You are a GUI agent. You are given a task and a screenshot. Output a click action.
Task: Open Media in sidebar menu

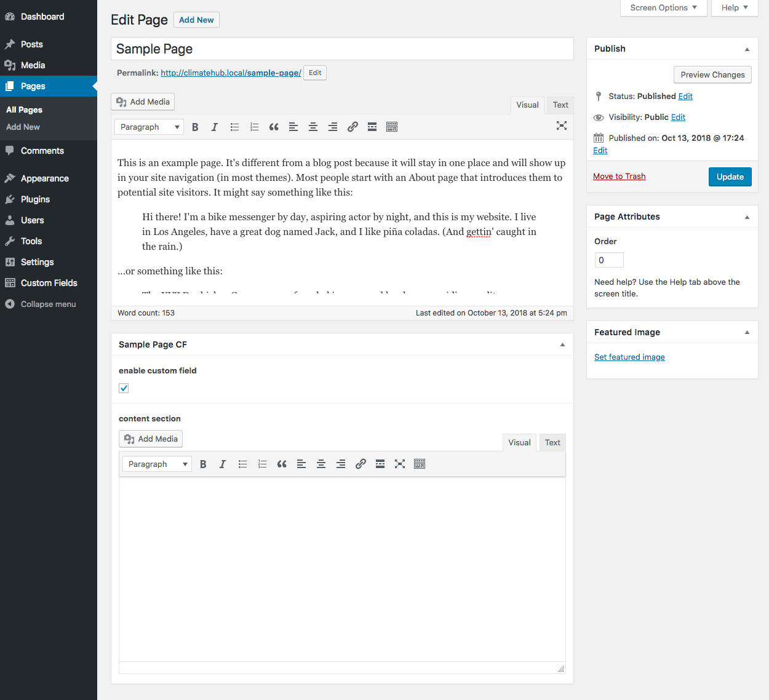pyautogui.click(x=49, y=65)
